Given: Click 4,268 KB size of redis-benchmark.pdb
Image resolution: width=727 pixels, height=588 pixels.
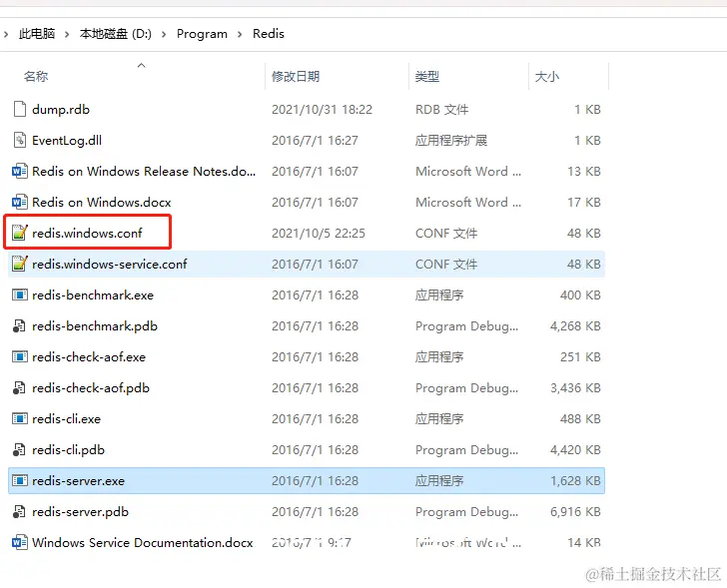Looking at the screenshot, I should point(575,326).
